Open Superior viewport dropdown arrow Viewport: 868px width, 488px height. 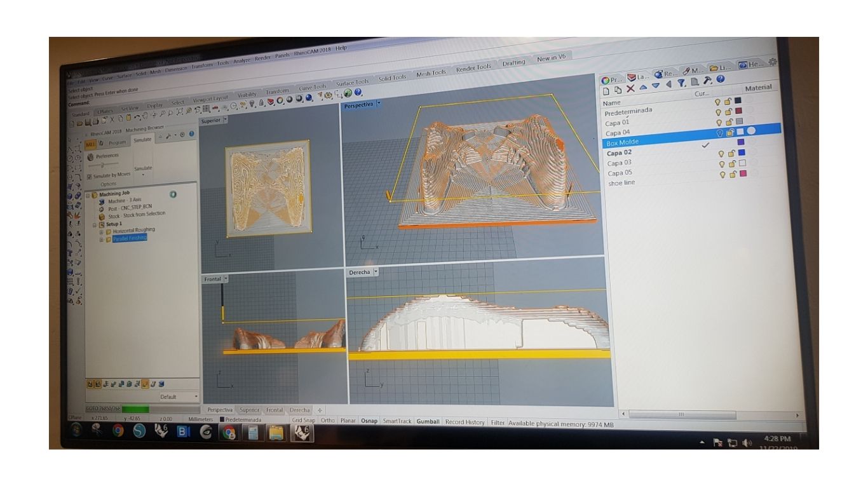tap(226, 119)
